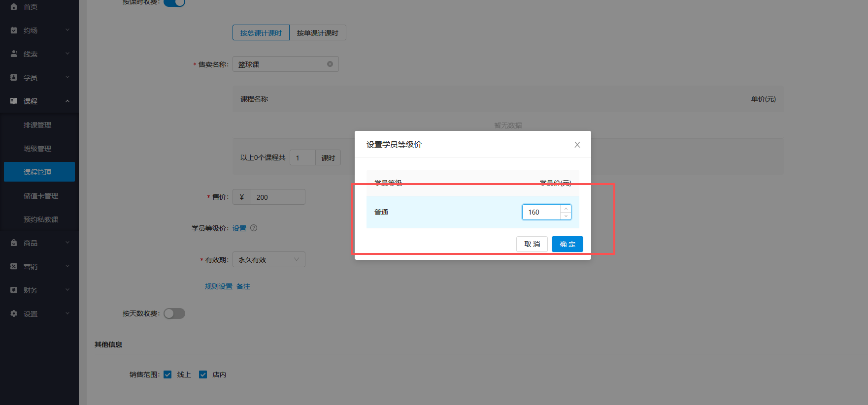Expand the 学员 menu chevron
The image size is (868, 405).
click(67, 77)
